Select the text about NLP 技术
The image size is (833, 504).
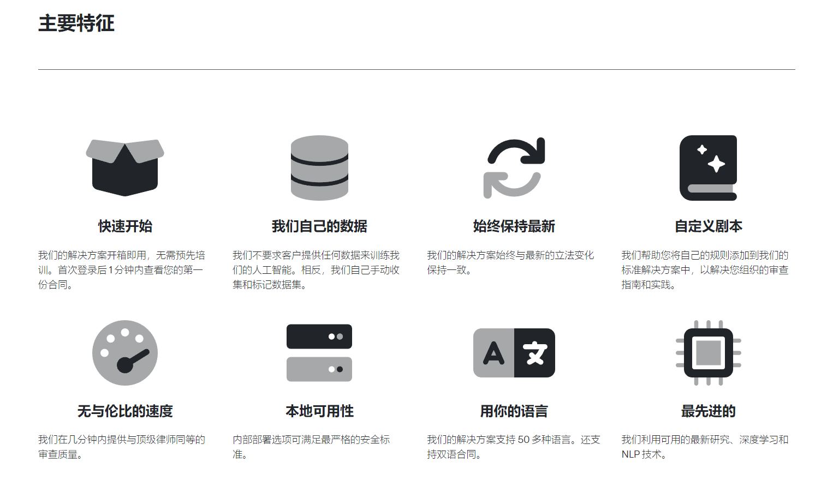(x=704, y=447)
